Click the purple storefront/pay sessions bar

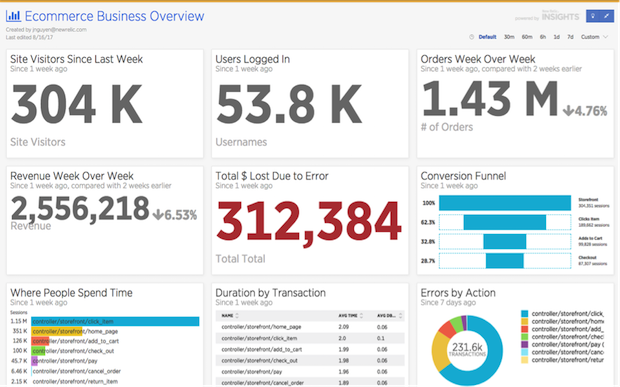(34, 361)
